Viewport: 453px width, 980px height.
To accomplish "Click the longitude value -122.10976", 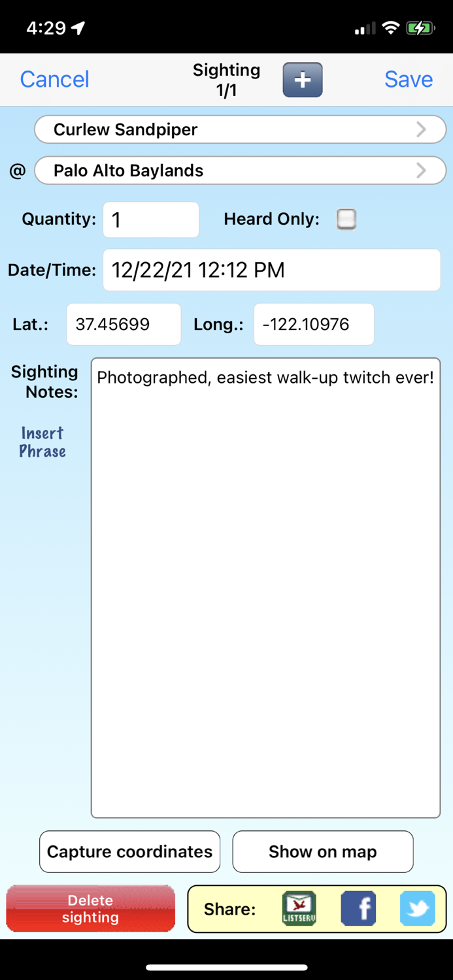I will [x=313, y=324].
